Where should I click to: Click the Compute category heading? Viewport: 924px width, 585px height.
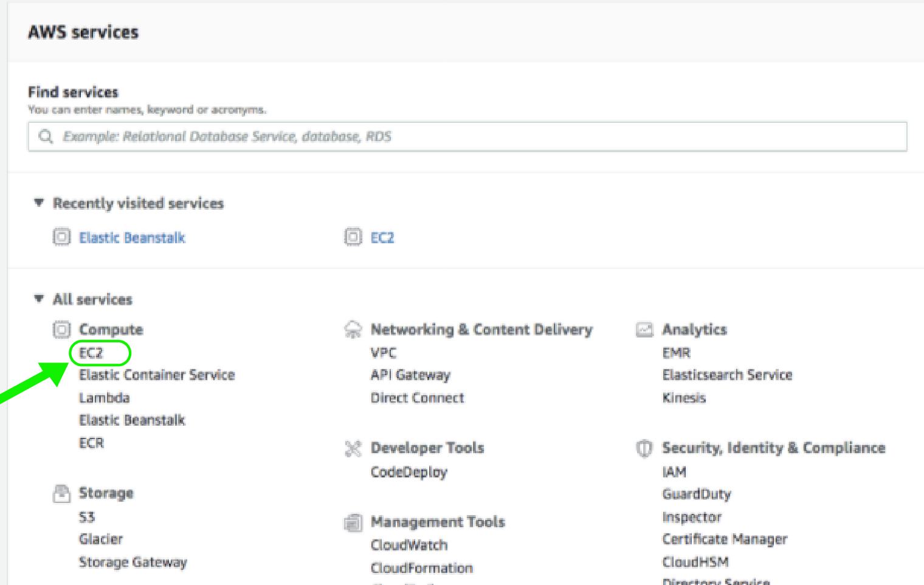[x=111, y=330]
